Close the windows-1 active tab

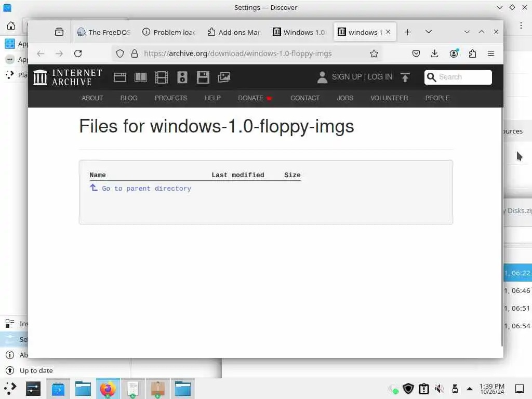tap(388, 32)
